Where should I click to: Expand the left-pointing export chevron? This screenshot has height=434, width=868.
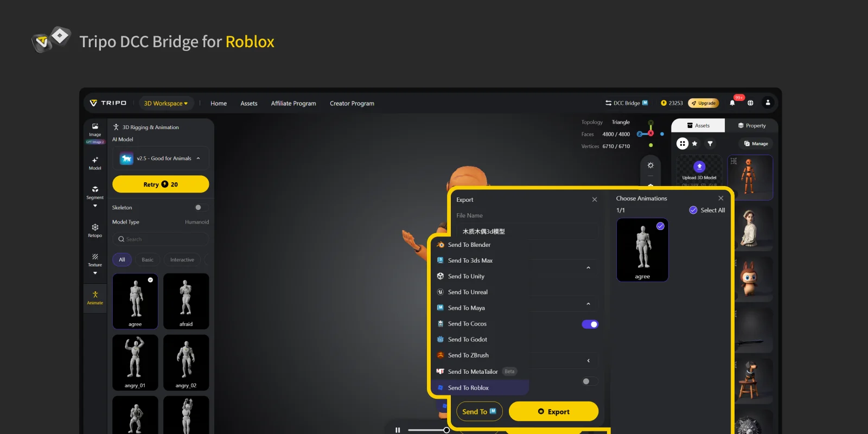pos(588,361)
